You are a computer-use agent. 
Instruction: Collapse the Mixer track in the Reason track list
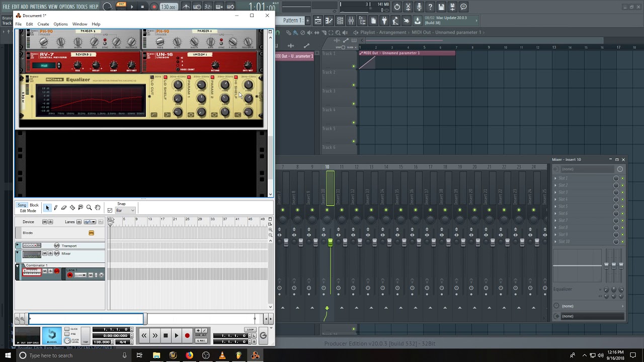(18, 253)
